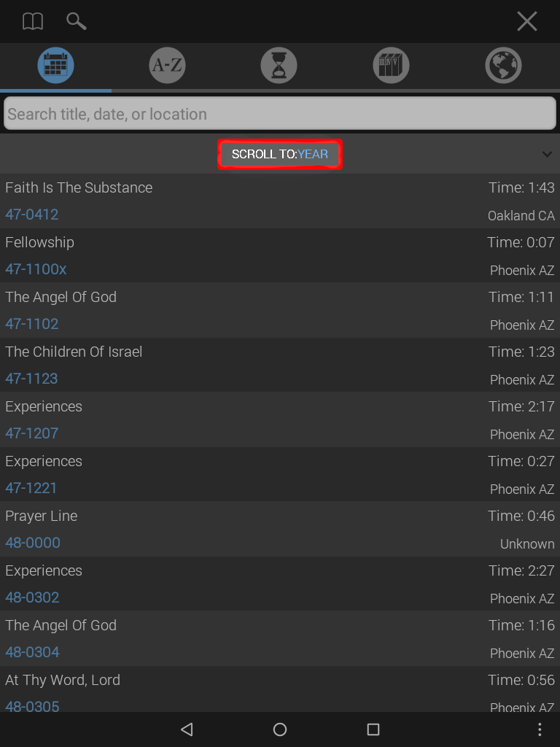Open Faith Is The Substance sermon
Image resolution: width=560 pixels, height=747 pixels.
tap(280, 201)
